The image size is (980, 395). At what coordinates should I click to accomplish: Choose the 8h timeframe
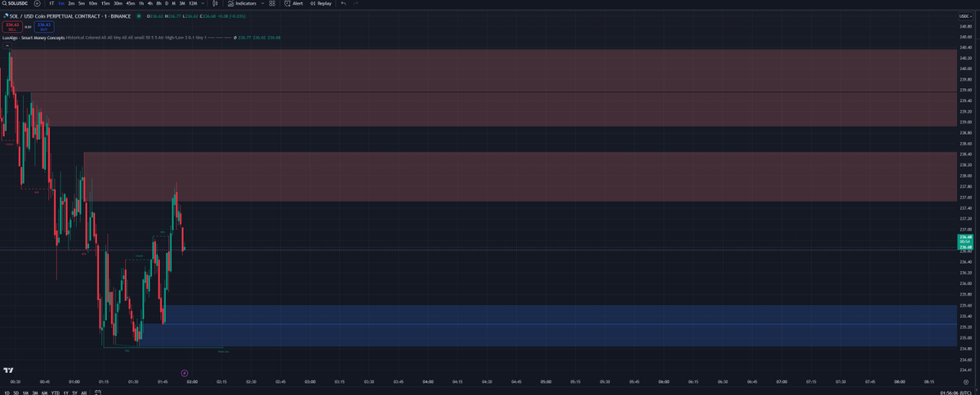158,3
